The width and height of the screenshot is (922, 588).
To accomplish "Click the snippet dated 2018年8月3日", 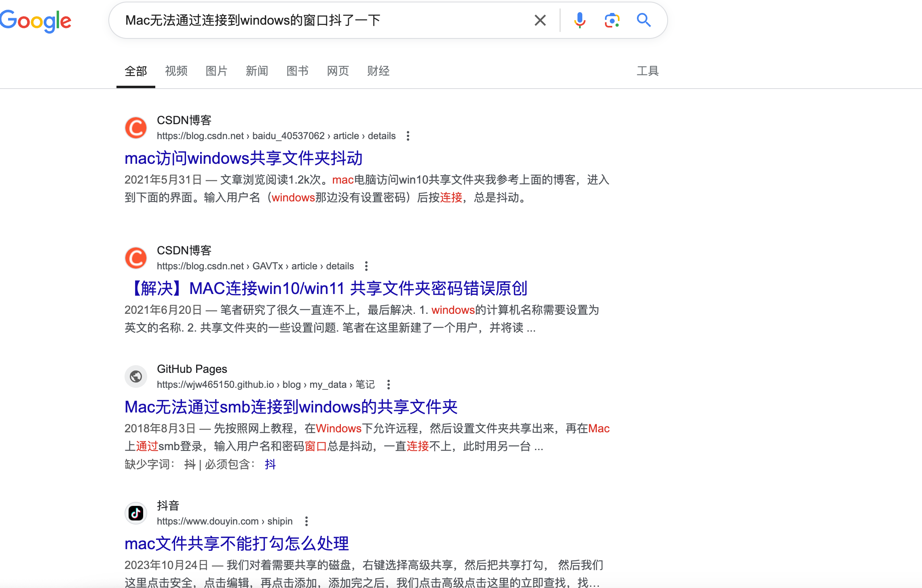I will pyautogui.click(x=367, y=437).
